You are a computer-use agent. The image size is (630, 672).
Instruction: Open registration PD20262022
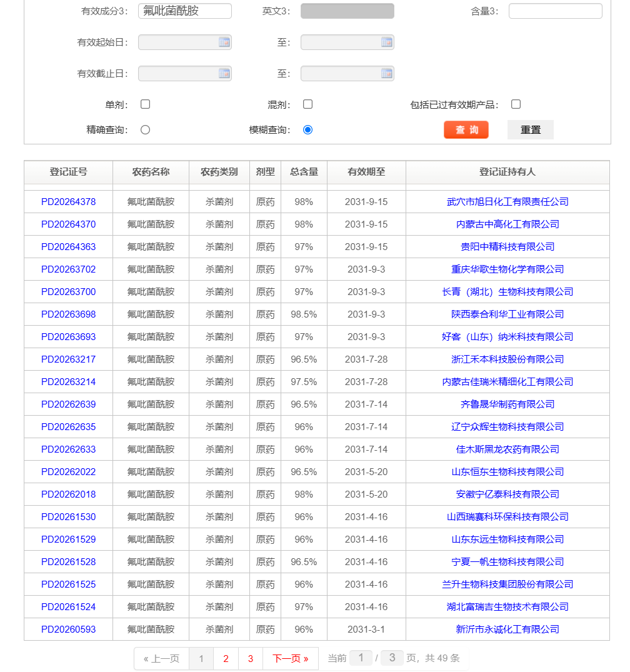point(69,472)
